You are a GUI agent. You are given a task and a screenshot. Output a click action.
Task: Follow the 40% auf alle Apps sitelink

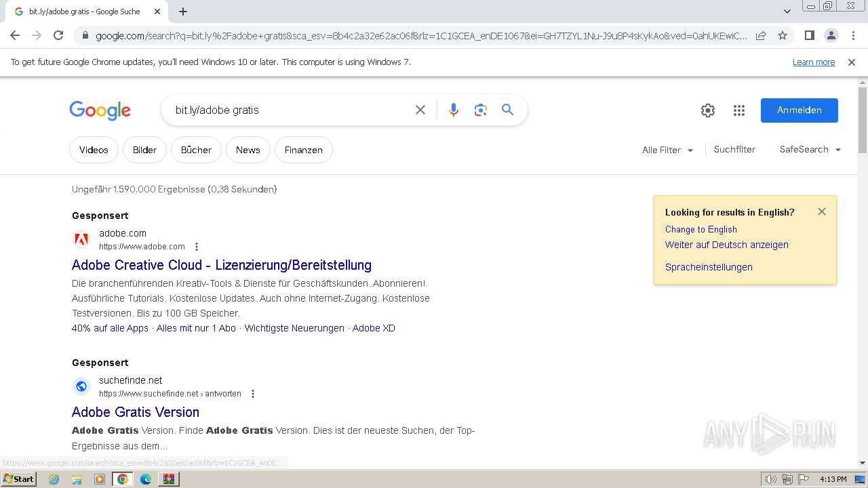110,328
